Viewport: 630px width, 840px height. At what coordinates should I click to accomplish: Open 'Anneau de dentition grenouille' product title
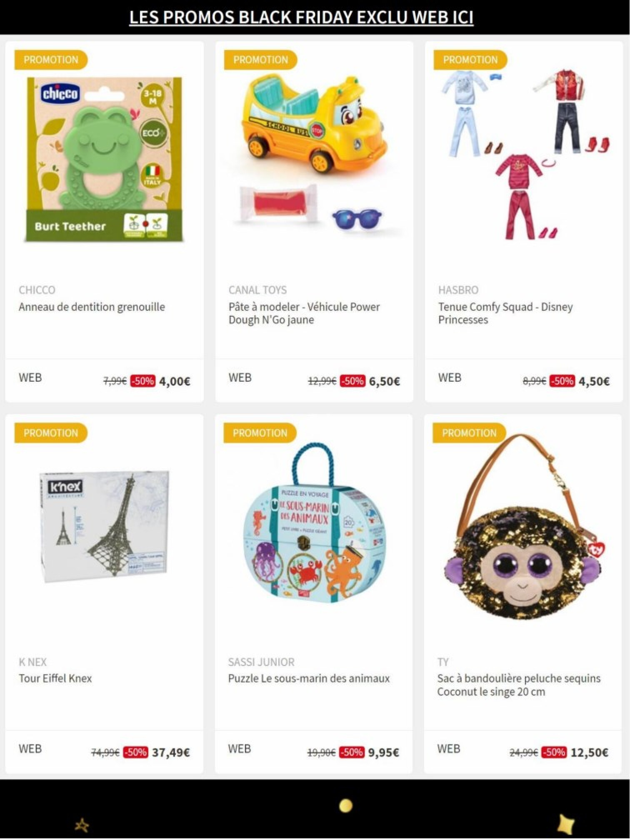[x=92, y=307]
